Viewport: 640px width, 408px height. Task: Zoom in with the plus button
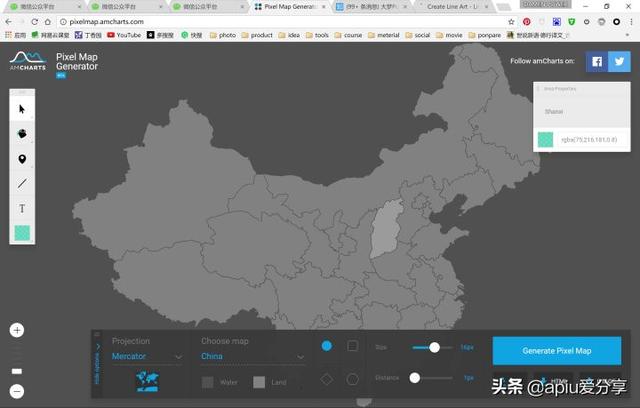click(x=17, y=330)
